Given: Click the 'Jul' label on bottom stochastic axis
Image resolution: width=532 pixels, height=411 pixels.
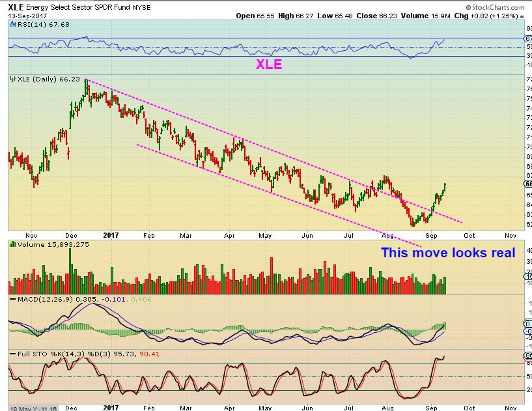Looking at the screenshot, I should 348,408.
